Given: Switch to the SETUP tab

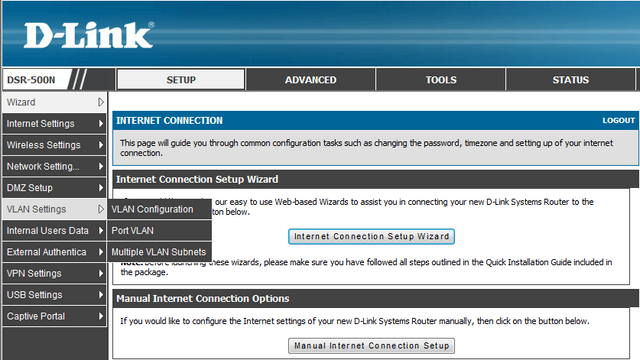Looking at the screenshot, I should [181, 80].
